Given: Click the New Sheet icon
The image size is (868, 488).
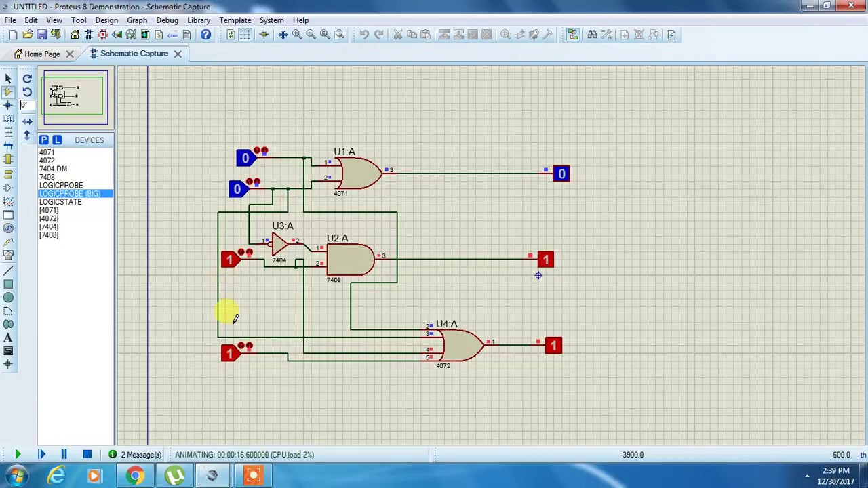Looking at the screenshot, I should point(624,35).
